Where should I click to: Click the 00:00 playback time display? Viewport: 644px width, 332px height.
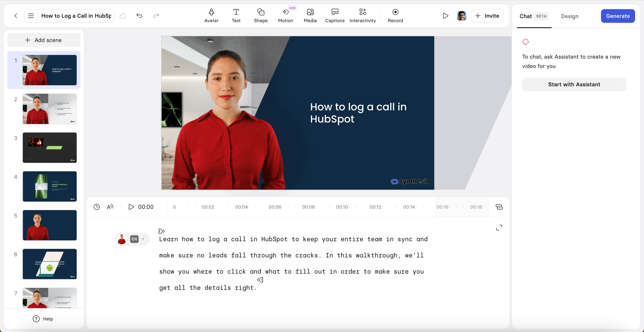click(146, 207)
